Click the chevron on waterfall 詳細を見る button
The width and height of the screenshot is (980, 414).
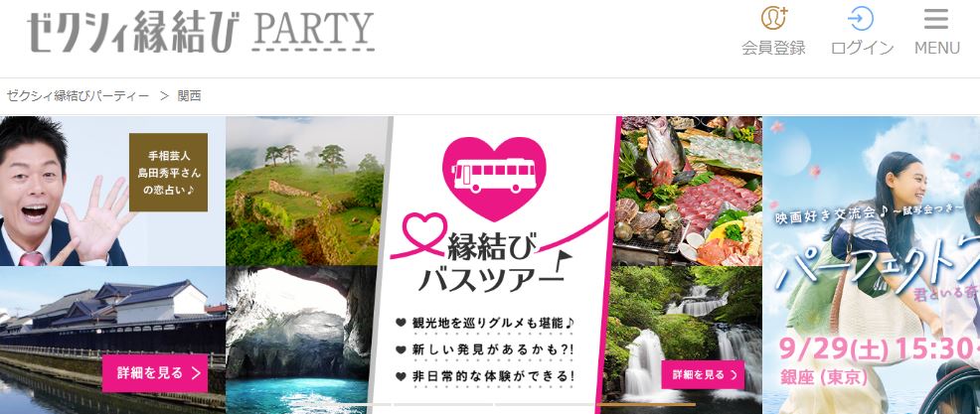[734, 374]
